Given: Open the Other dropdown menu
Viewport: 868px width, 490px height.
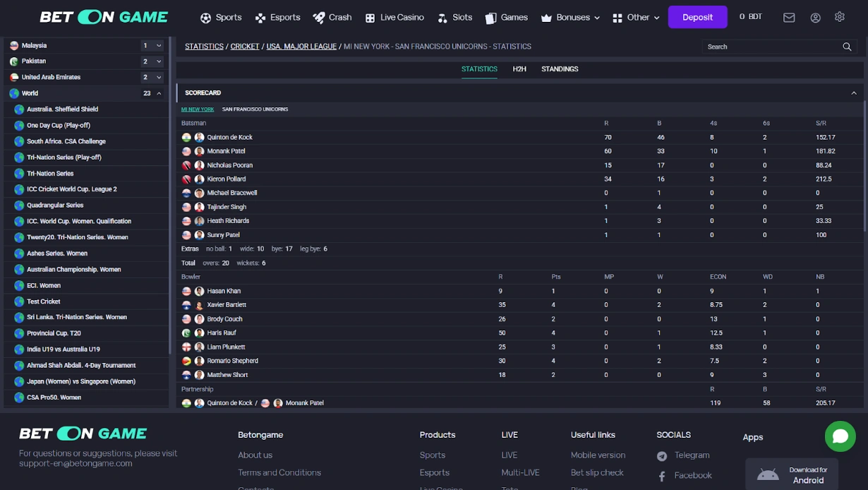Looking at the screenshot, I should (636, 18).
